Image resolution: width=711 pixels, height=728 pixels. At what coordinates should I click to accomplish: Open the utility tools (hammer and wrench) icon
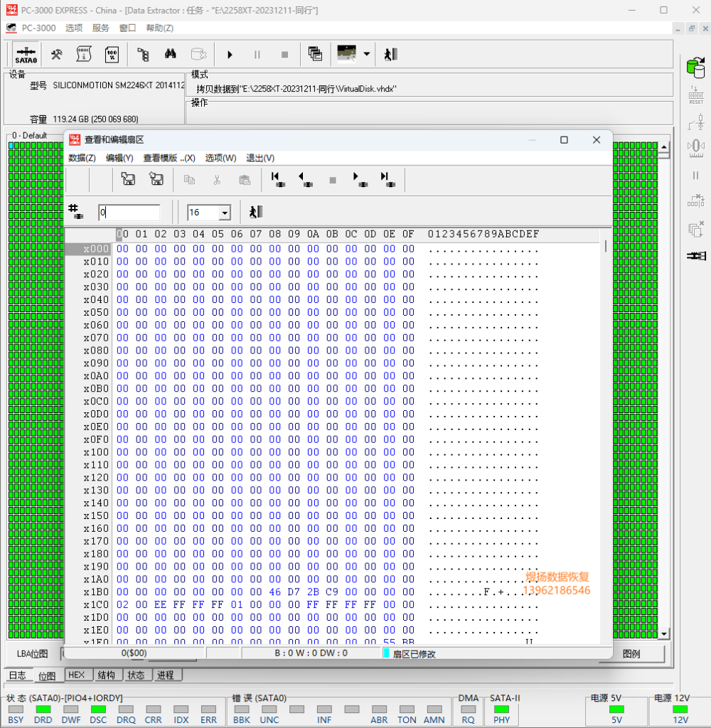[x=56, y=55]
